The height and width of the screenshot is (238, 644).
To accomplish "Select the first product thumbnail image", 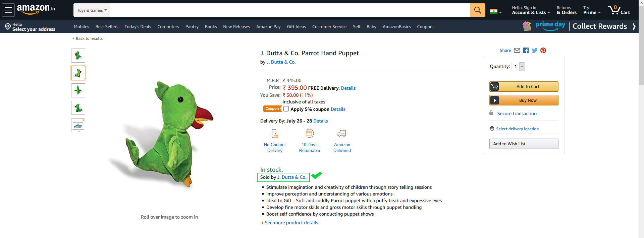I will 78,56.
